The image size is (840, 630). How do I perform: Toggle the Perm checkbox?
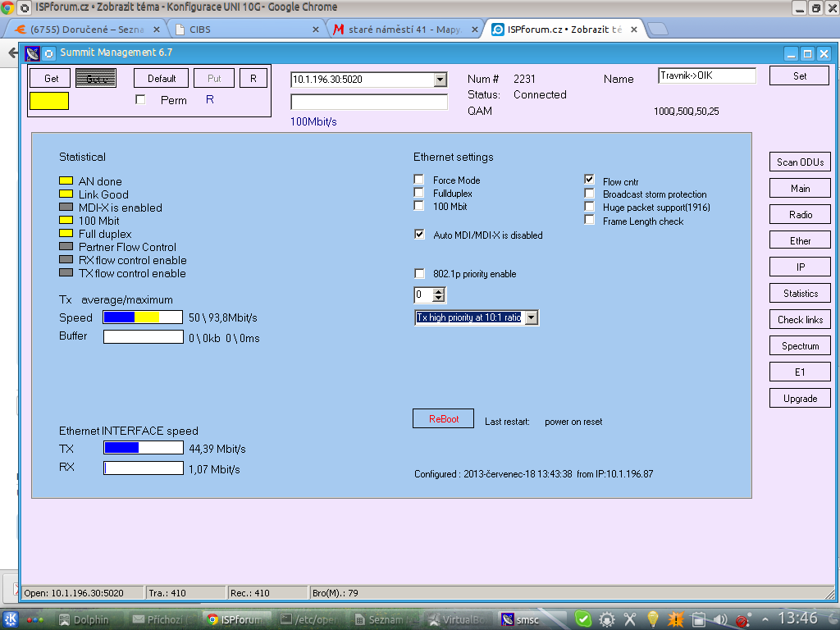(x=140, y=99)
